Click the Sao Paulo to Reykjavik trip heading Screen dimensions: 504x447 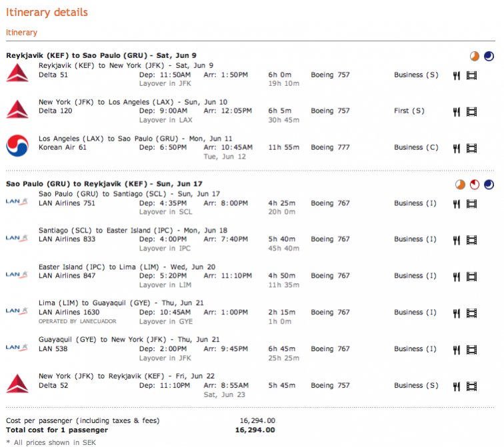(x=103, y=183)
